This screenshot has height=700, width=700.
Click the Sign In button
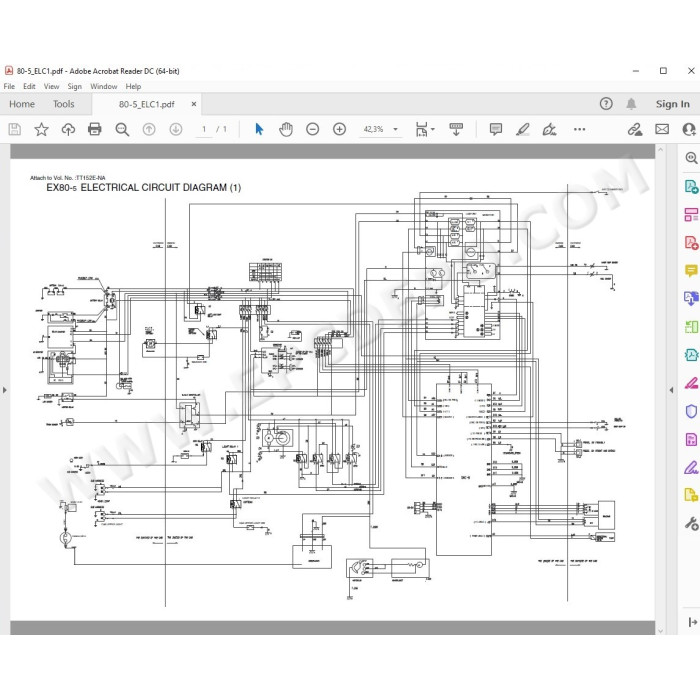tap(672, 104)
